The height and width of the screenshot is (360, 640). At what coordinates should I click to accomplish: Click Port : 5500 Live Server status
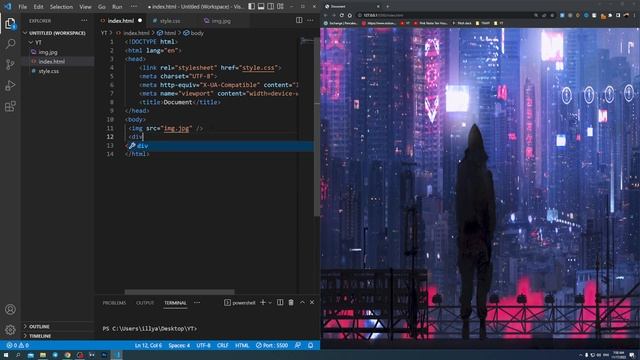(x=272, y=345)
